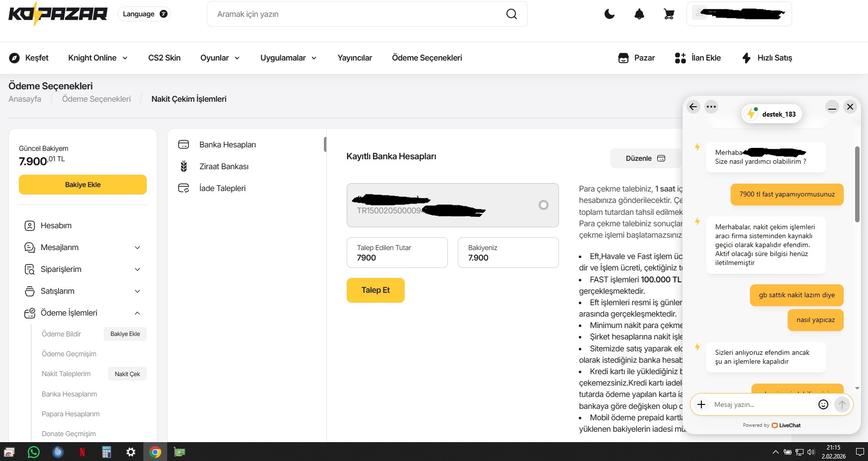Image resolution: width=868 pixels, height=461 pixels.
Task: Expand the Siparişlerim section chevron
Action: tap(137, 269)
